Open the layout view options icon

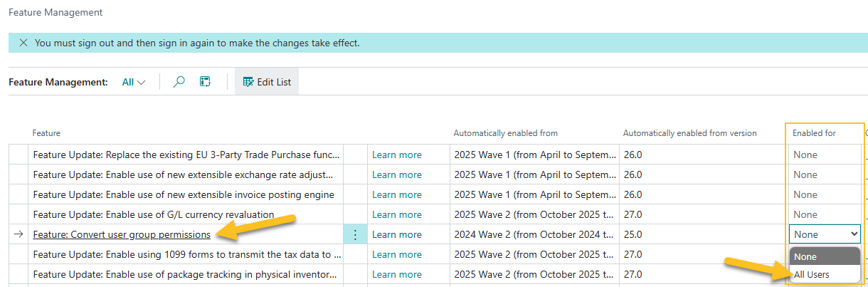point(205,82)
